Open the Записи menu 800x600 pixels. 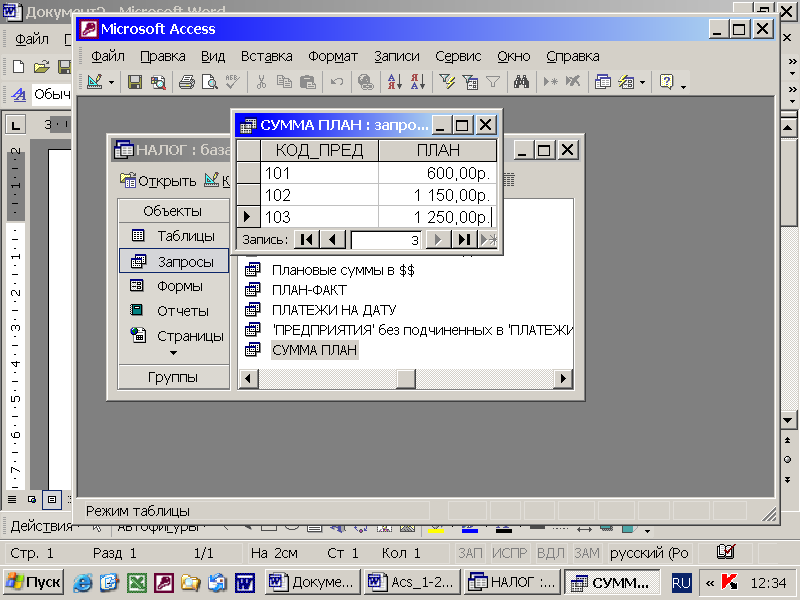(x=397, y=56)
